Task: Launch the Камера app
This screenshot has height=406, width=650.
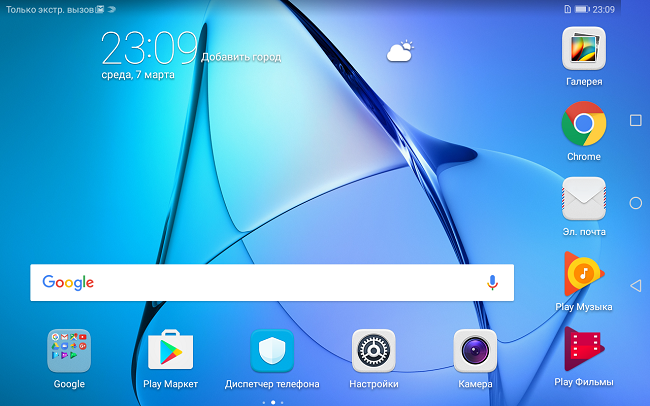Action: 475,351
